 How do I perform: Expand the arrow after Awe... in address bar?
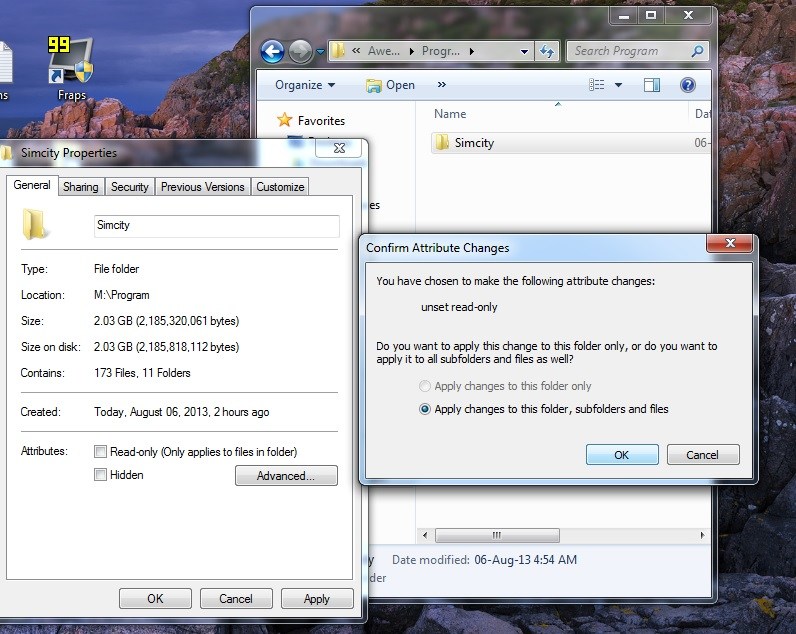pos(411,51)
